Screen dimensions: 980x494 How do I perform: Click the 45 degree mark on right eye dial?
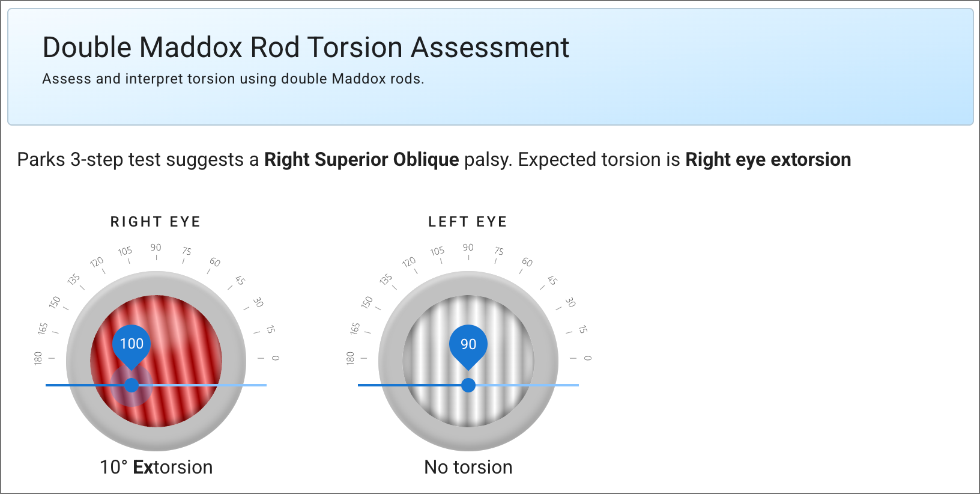(240, 280)
